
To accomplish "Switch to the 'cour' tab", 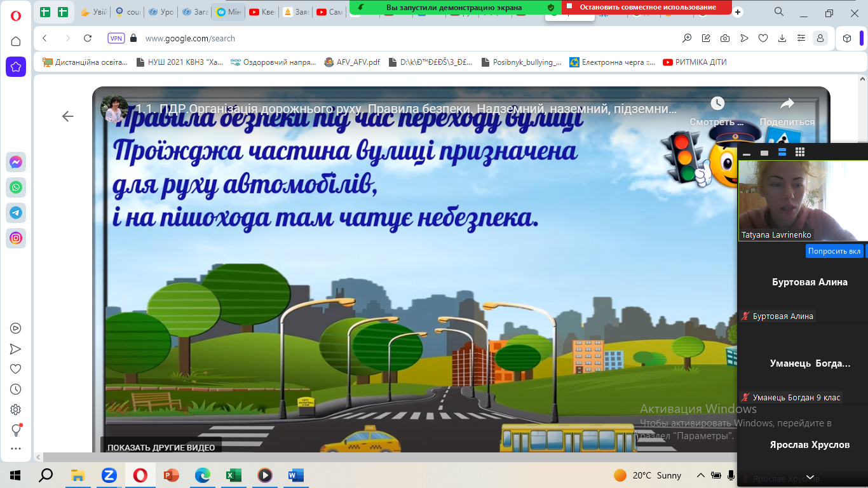I will pos(127,12).
